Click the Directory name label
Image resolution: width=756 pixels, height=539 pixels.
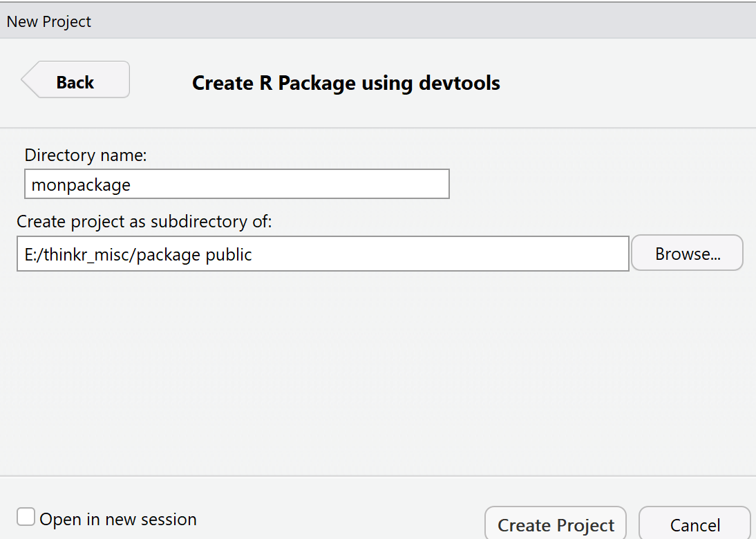click(x=85, y=155)
